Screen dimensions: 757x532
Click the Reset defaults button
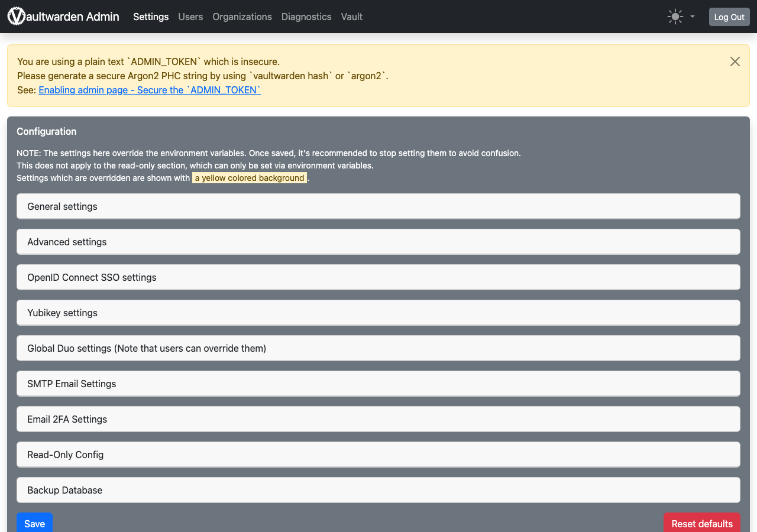[702, 523]
